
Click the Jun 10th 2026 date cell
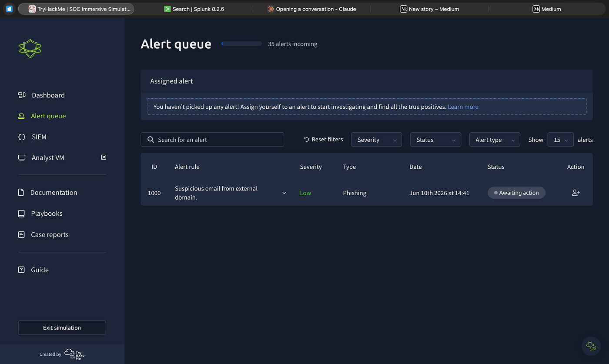point(439,193)
